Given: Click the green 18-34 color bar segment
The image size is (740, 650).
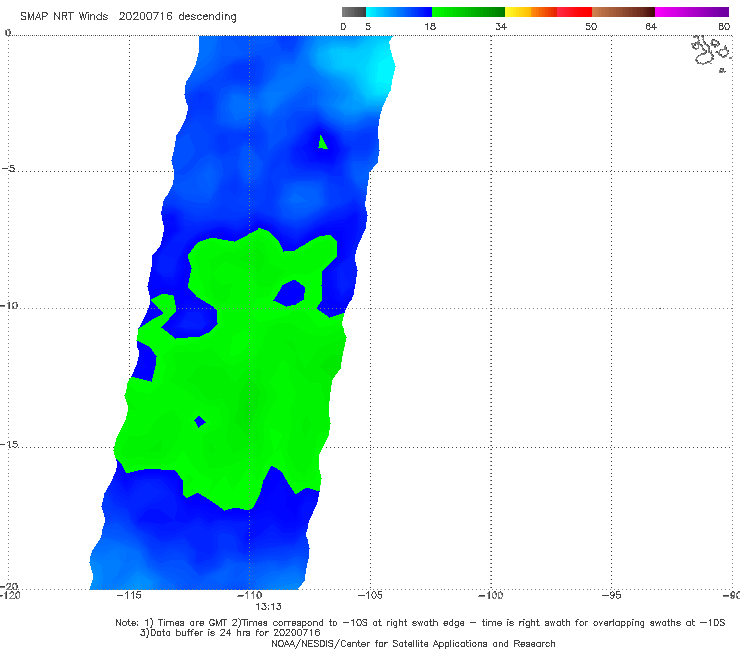Looking at the screenshot, I should point(468,12).
